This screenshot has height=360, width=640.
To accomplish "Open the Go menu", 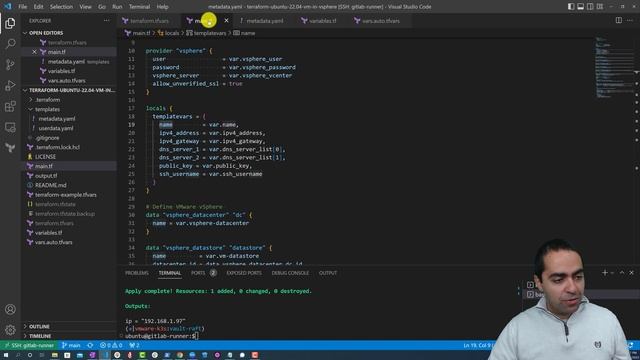I will 102,7.
